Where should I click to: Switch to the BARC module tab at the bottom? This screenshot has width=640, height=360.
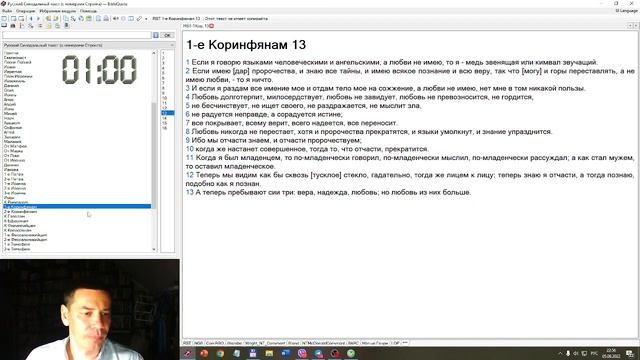coord(353,343)
